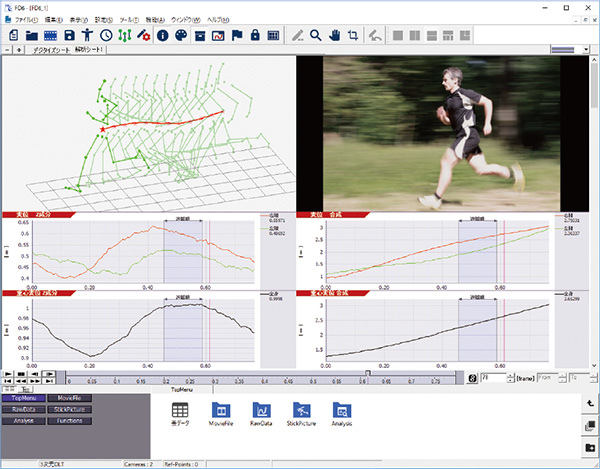The width and height of the screenshot is (600, 469).
Task: Click the Functions button in left panel
Action: click(70, 420)
